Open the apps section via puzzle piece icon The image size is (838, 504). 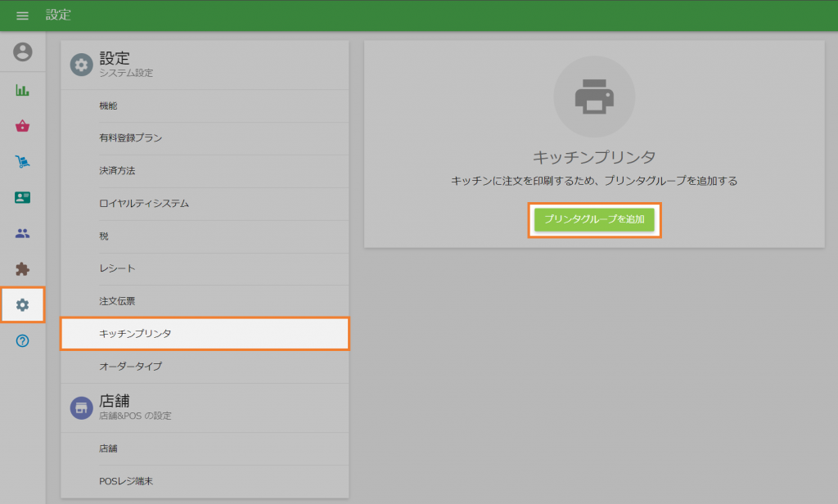pyautogui.click(x=22, y=268)
